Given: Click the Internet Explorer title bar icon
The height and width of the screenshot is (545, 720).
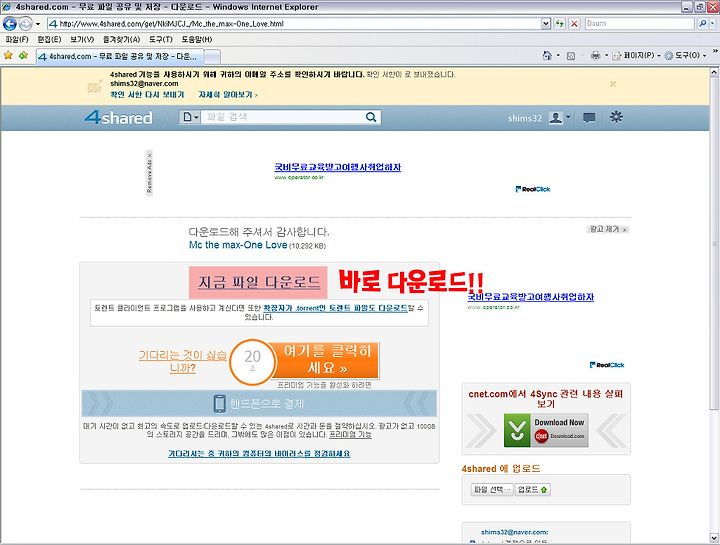Looking at the screenshot, I should (x=6, y=7).
